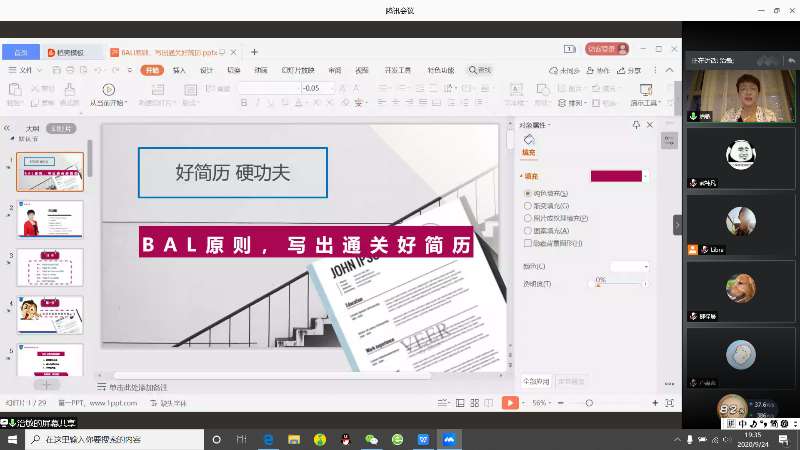Click the New Slide icon
Viewport: 800px width, 450px height.
pyautogui.click(x=158, y=90)
